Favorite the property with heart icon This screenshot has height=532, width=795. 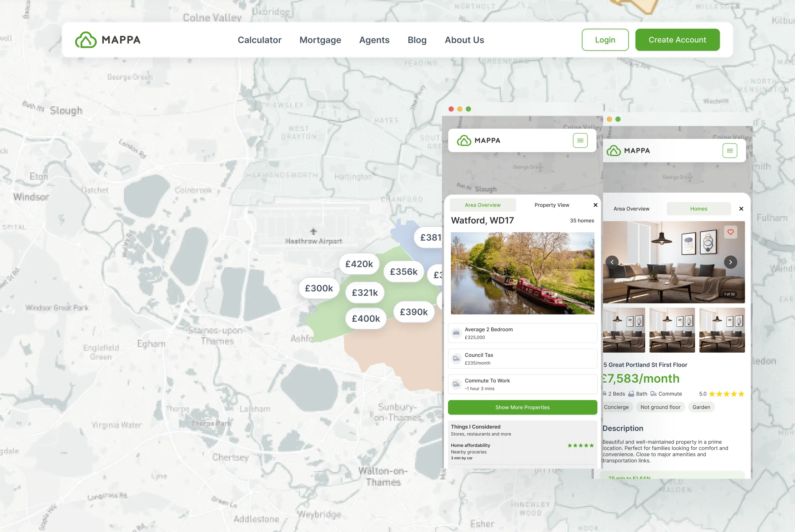730,232
